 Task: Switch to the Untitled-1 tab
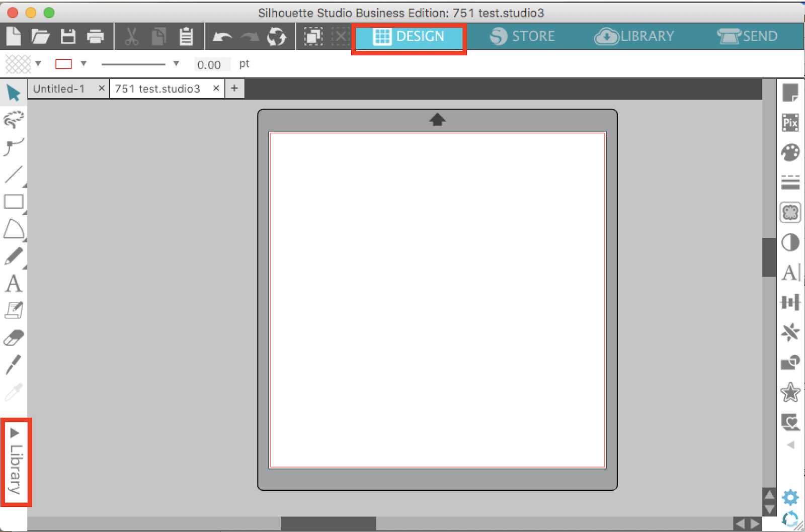click(x=59, y=88)
